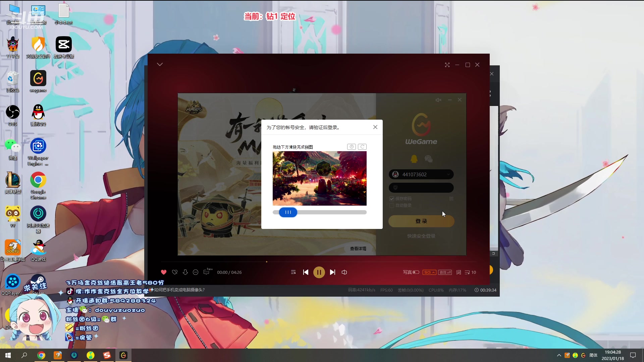The width and height of the screenshot is (644, 362).
Task: Click the dislike broken-heart icon in music player
Action: tap(175, 272)
